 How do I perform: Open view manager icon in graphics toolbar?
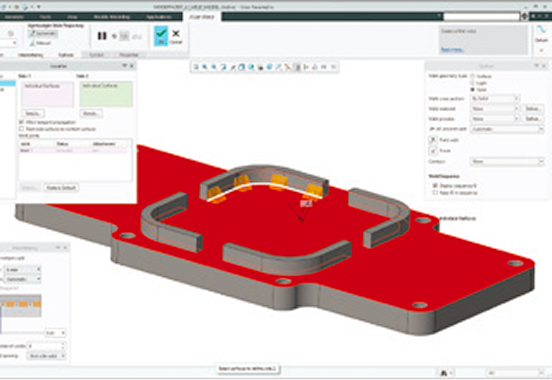(260, 67)
